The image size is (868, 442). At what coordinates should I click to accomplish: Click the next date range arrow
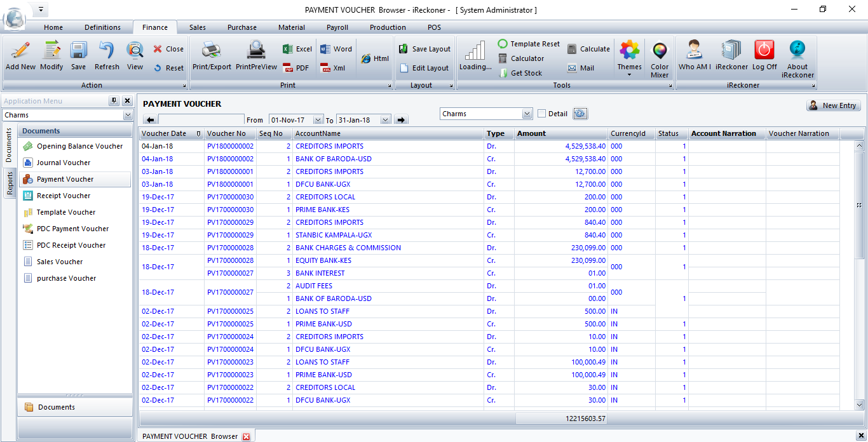(401, 120)
